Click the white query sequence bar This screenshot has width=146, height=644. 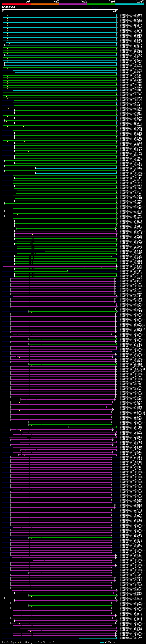click(60, 10)
